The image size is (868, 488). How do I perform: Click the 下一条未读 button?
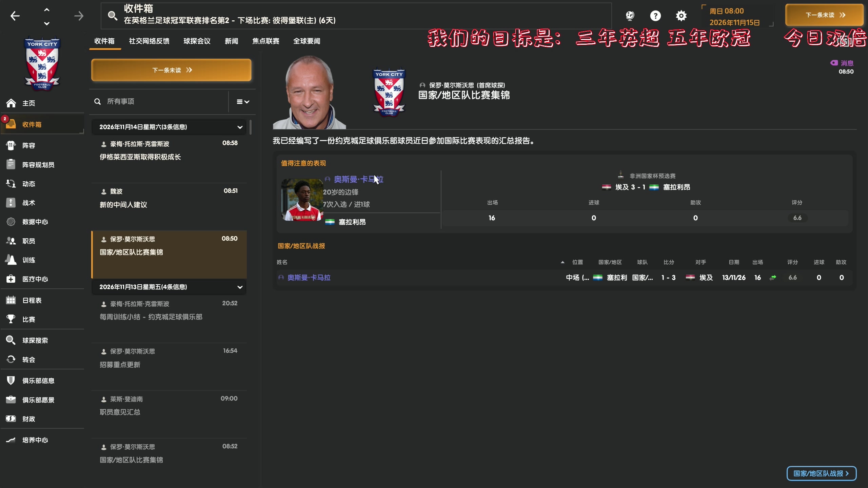pos(171,70)
